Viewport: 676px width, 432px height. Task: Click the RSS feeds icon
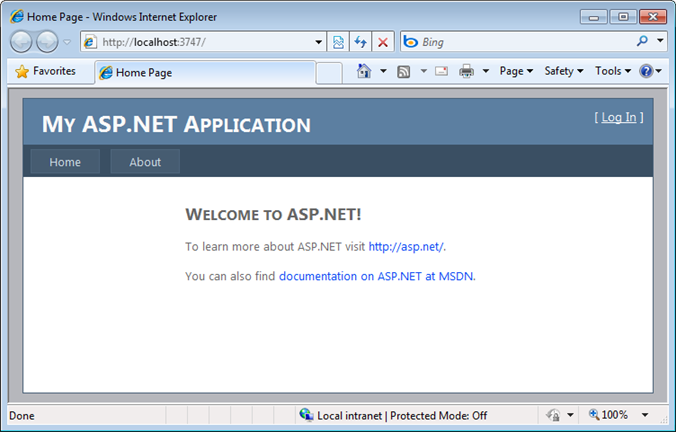(404, 72)
